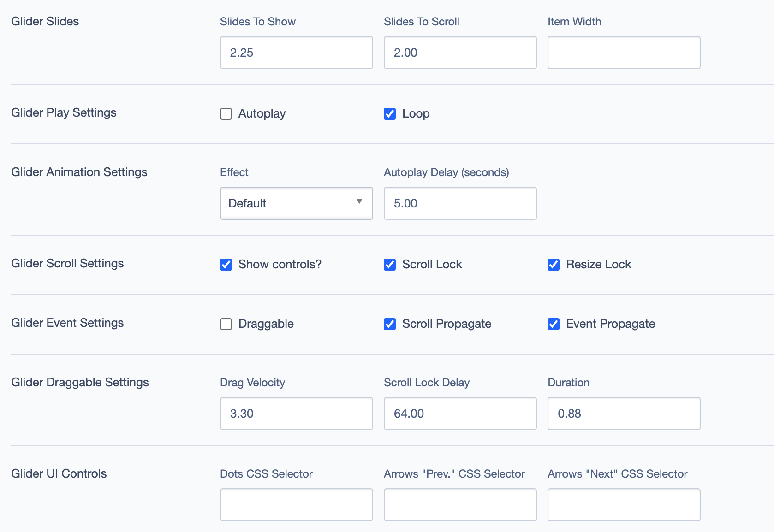
Task: Focus the Arrows "Prev." CSS Selector input
Action: pos(460,505)
